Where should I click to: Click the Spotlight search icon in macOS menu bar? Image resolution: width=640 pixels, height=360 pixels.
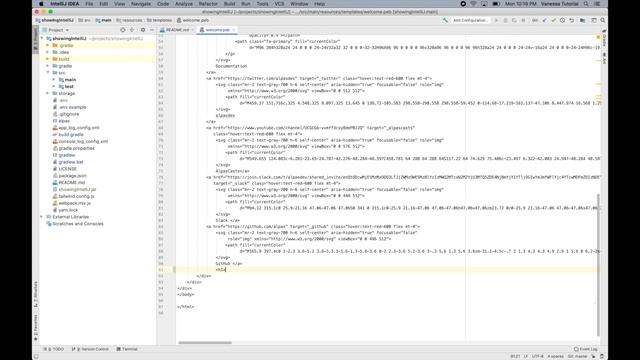(586, 4)
